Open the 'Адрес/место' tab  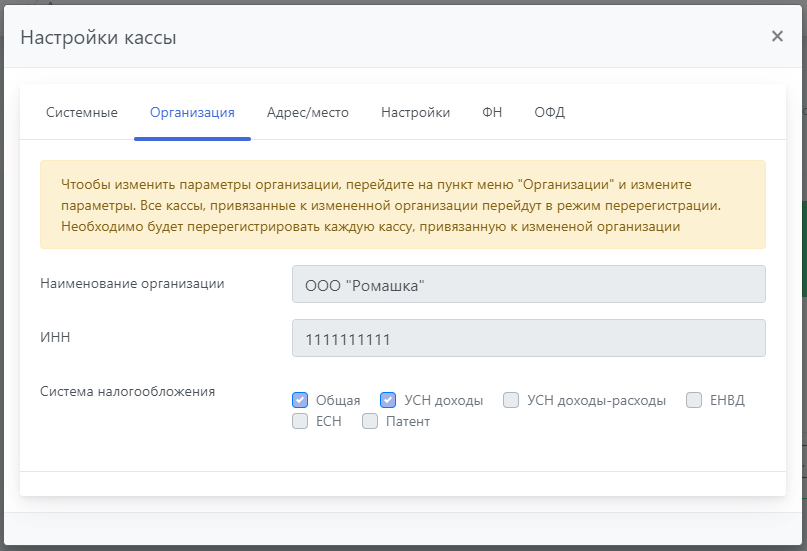(x=308, y=112)
